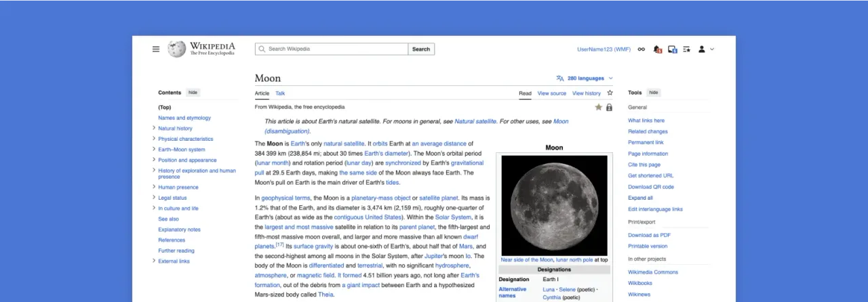The height and width of the screenshot is (302, 868).
Task: Open the appearance glasses icon
Action: pos(642,49)
